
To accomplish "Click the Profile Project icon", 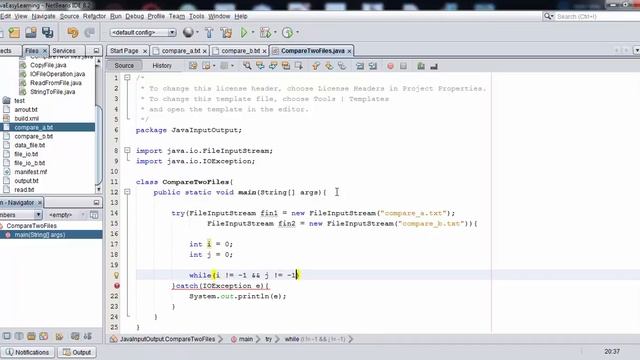I will point(287,32).
